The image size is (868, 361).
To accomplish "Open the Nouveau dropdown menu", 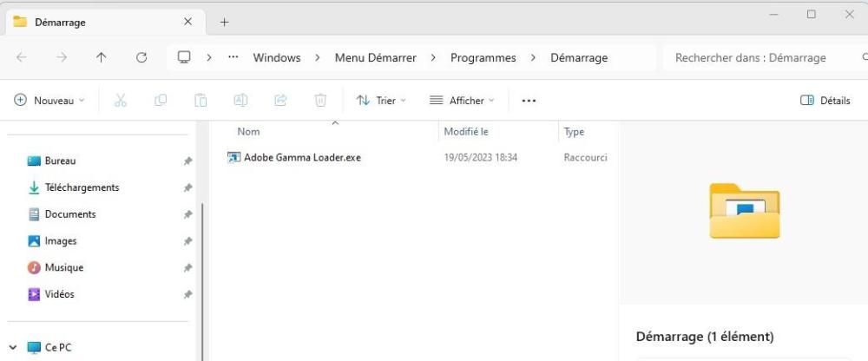I will pos(49,100).
